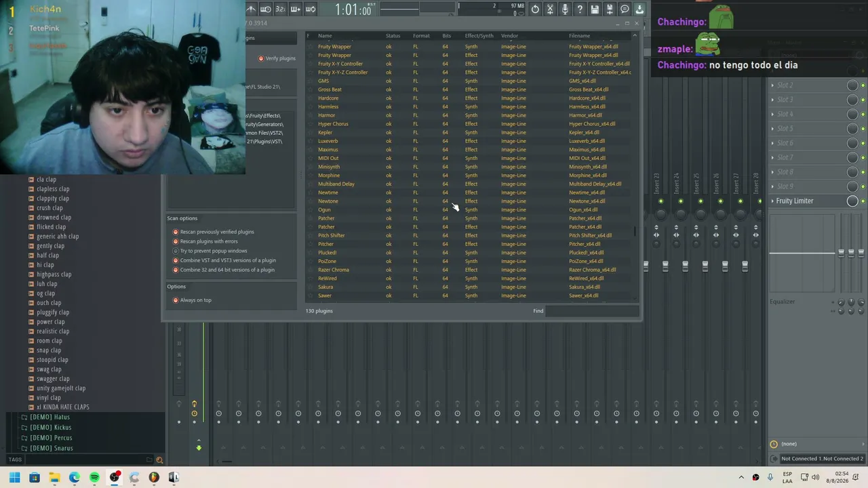Open Slot 4 effect menu arrow
The width and height of the screenshot is (868, 488).
(x=772, y=115)
